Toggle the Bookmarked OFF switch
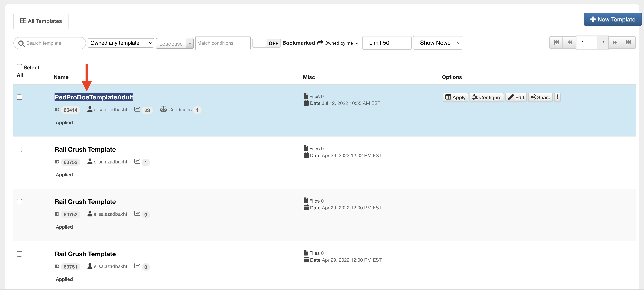The image size is (644, 291). pyautogui.click(x=266, y=43)
